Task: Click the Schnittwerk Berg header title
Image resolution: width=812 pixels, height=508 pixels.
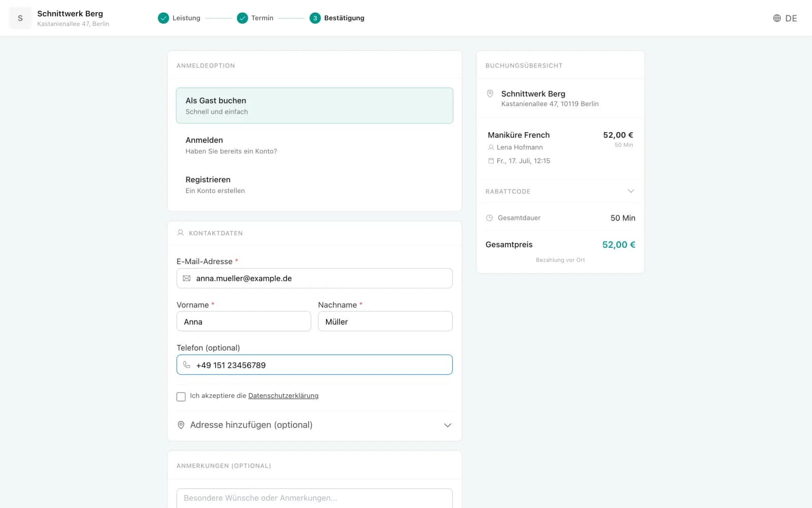Action: click(x=70, y=14)
